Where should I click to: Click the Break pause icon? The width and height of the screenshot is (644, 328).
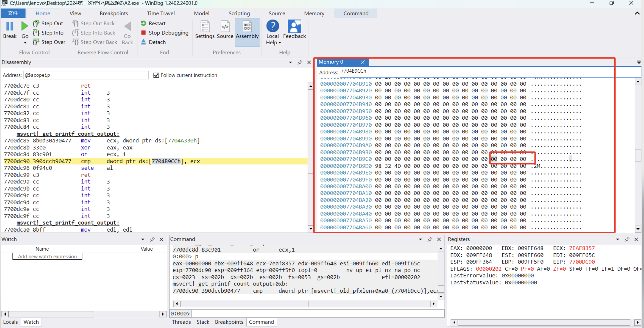pyautogui.click(x=9, y=26)
